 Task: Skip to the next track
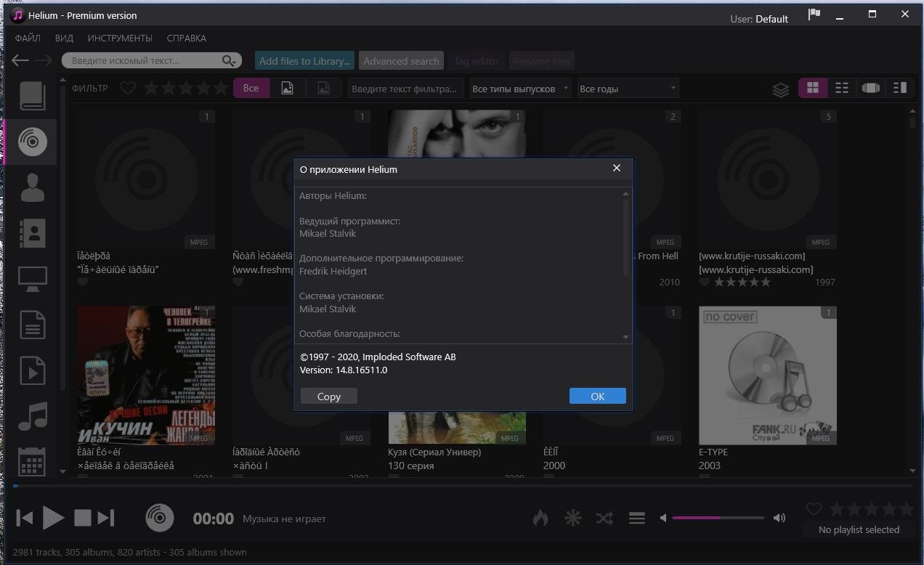[106, 518]
